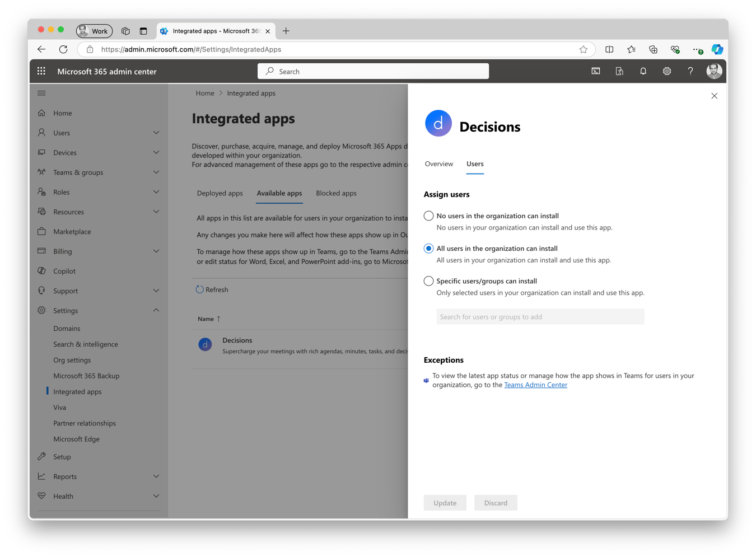Click the Copilot icon in browser toolbar
Image resolution: width=756 pixels, height=557 pixels.
[x=717, y=49]
